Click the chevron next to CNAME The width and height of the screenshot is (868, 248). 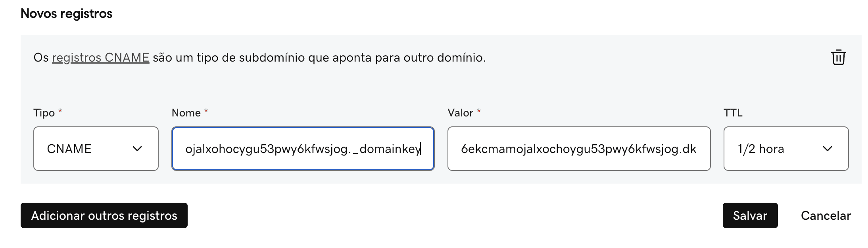[x=138, y=149]
